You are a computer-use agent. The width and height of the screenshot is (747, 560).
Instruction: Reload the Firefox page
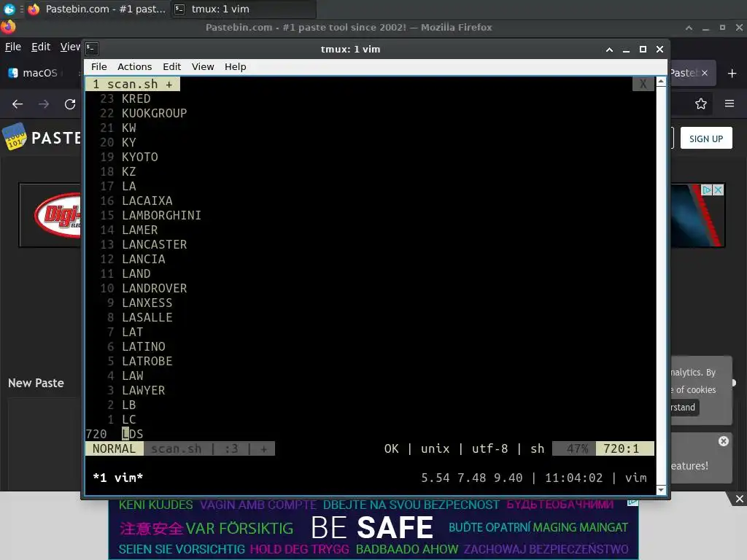point(70,104)
